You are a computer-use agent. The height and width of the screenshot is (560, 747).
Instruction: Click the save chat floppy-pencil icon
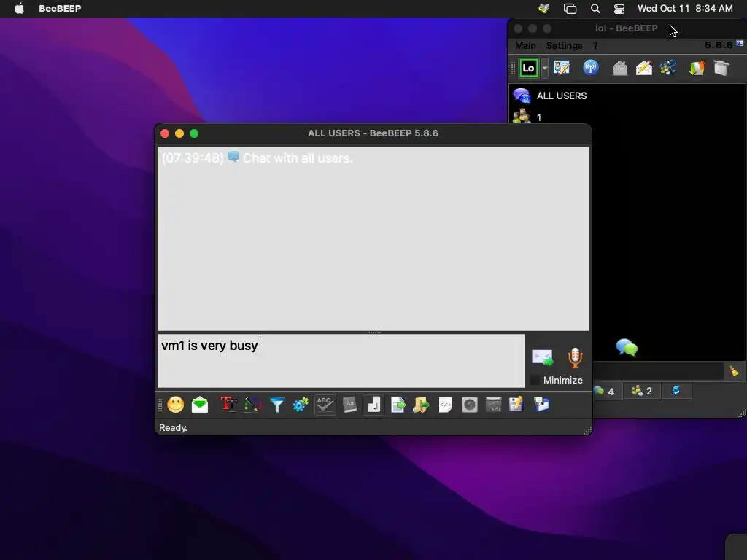[516, 405]
